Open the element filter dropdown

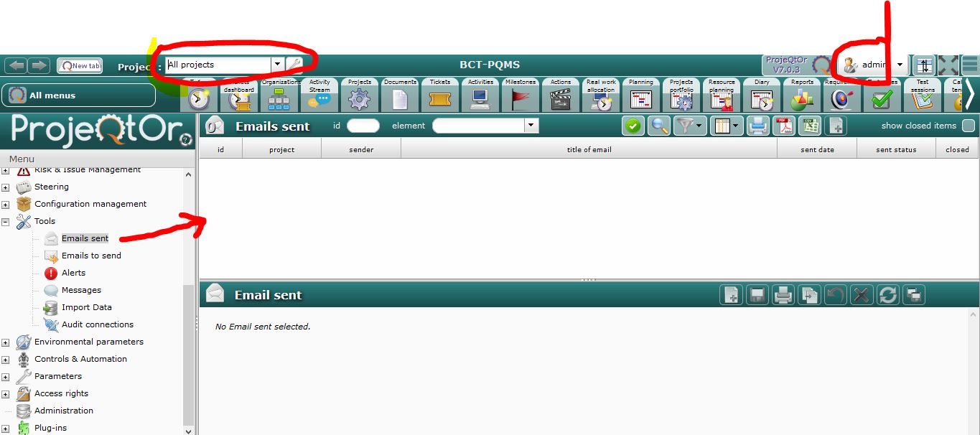(x=531, y=126)
